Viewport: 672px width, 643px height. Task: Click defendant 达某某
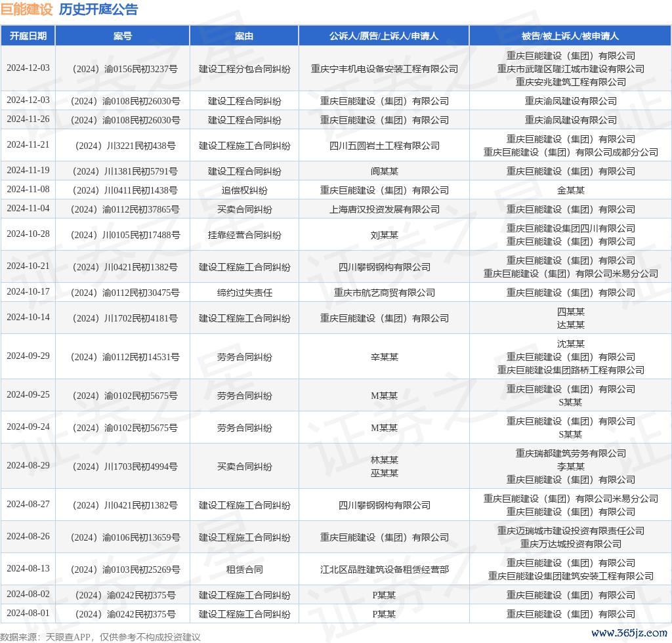pyautogui.click(x=571, y=325)
